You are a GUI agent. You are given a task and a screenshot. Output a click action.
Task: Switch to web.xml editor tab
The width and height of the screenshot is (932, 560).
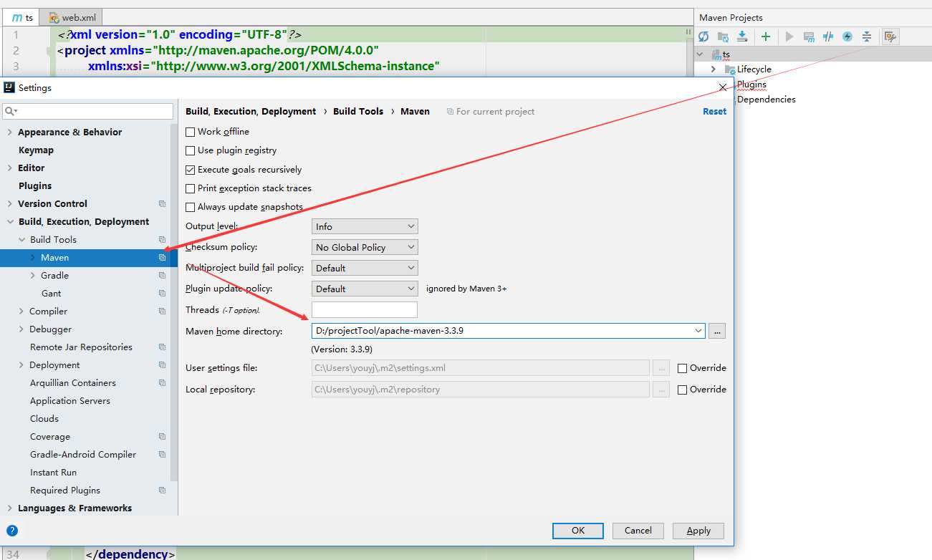(72, 17)
